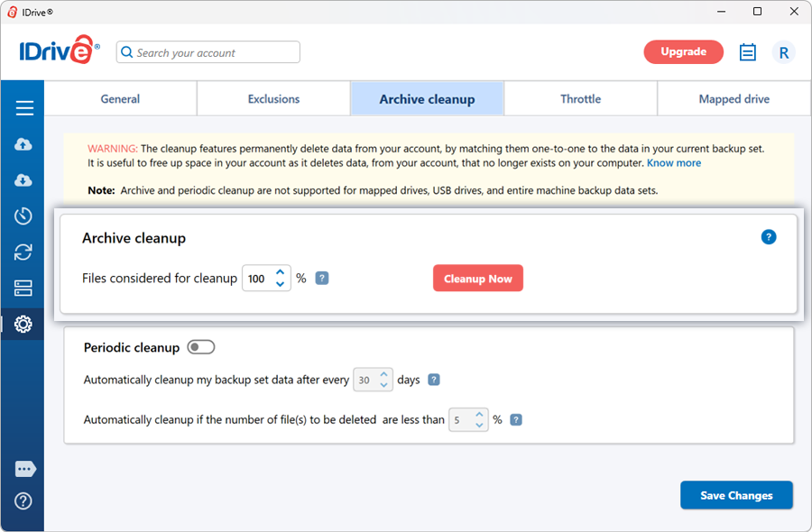
Task: Show help for cleanup days interval
Action: point(434,380)
